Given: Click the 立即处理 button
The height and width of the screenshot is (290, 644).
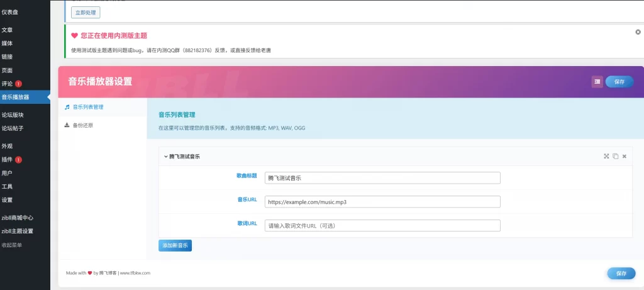Looking at the screenshot, I should pos(86,13).
